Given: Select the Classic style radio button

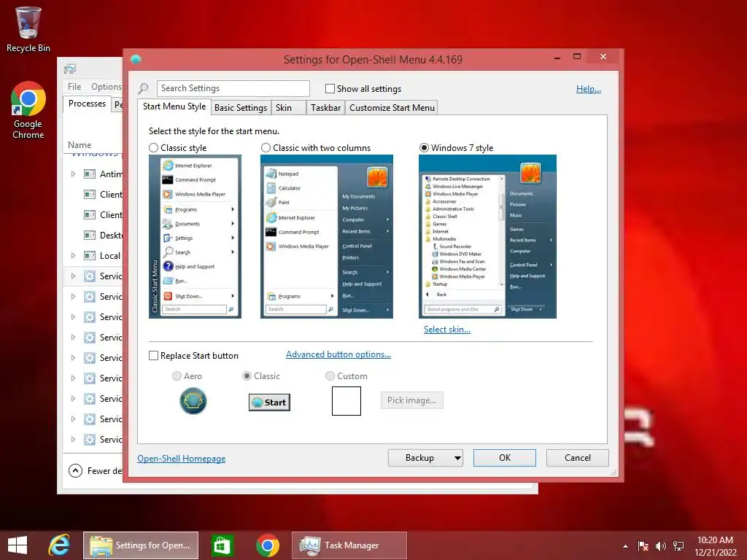Looking at the screenshot, I should (x=153, y=147).
